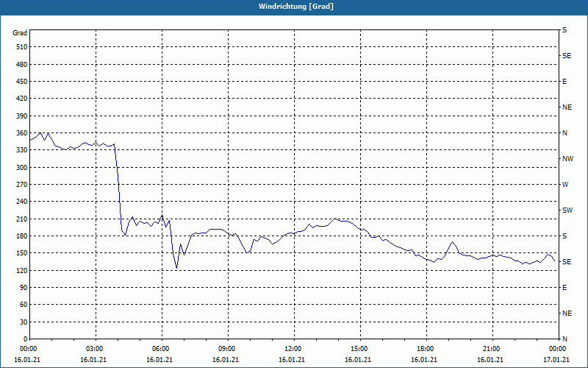Click the SE compass label level with 480
The width and height of the screenshot is (588, 368).
tap(567, 56)
